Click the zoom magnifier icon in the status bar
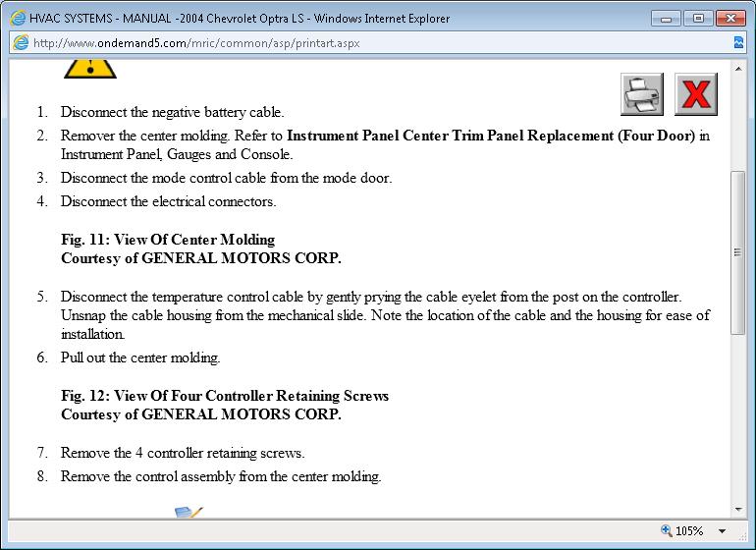Viewport: 756px width, 550px height. click(x=667, y=530)
